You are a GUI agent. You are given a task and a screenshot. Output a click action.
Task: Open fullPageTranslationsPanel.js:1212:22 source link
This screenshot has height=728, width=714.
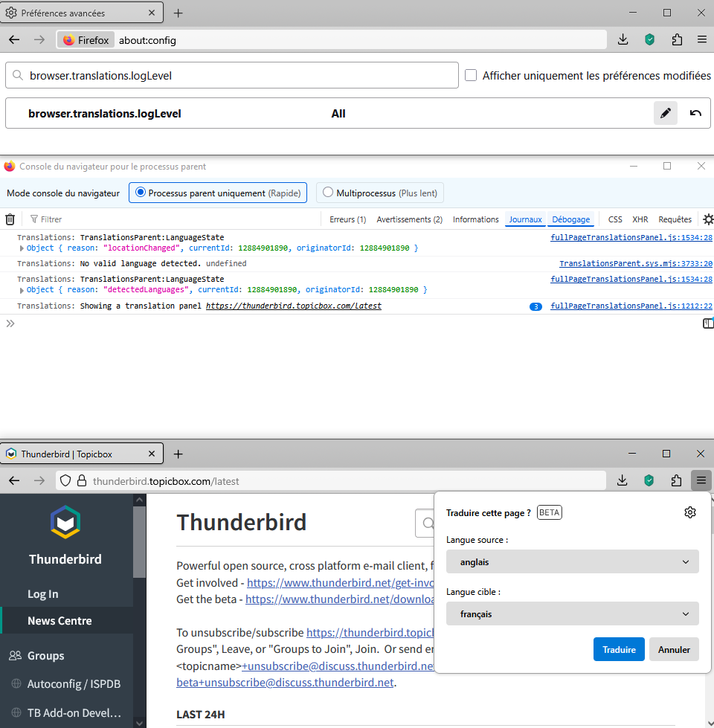[631, 306]
